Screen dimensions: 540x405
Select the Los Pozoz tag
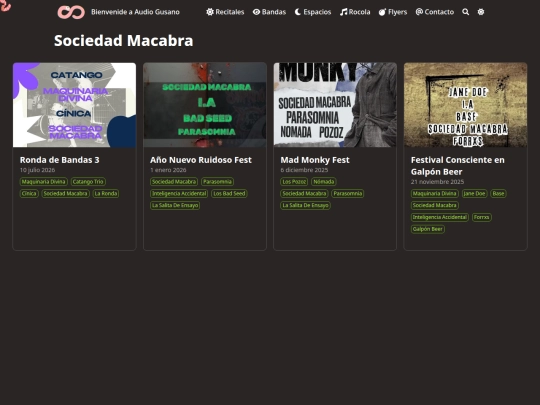click(x=294, y=181)
